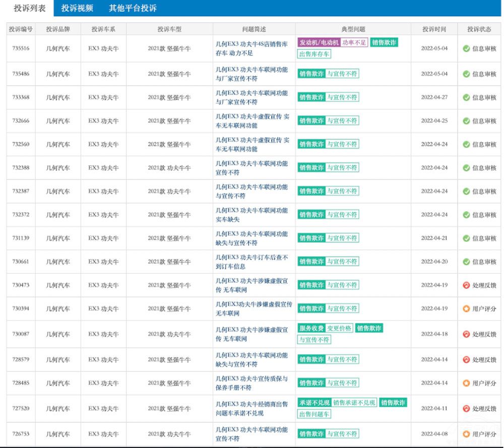Click the purple 发动机/电动机 tag
Viewport: 504px width, 448px height.
[x=319, y=43]
